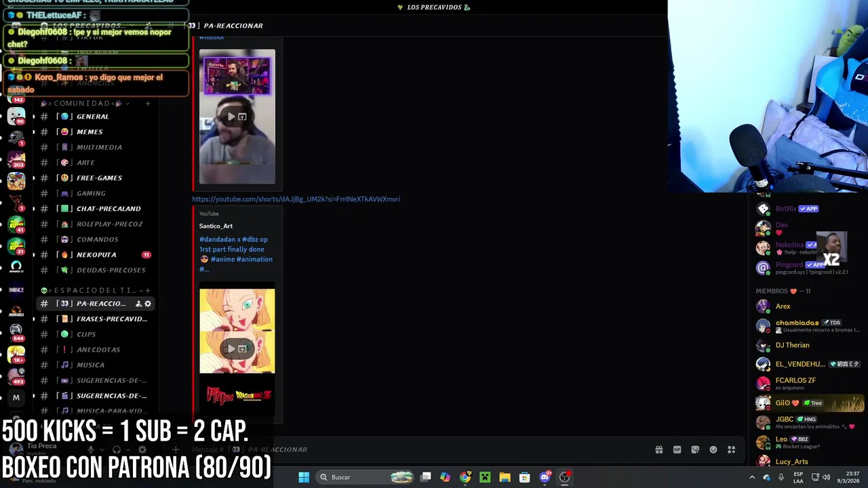Click the taskbar Buscar search box
This screenshot has height=488, width=868.
(366, 477)
